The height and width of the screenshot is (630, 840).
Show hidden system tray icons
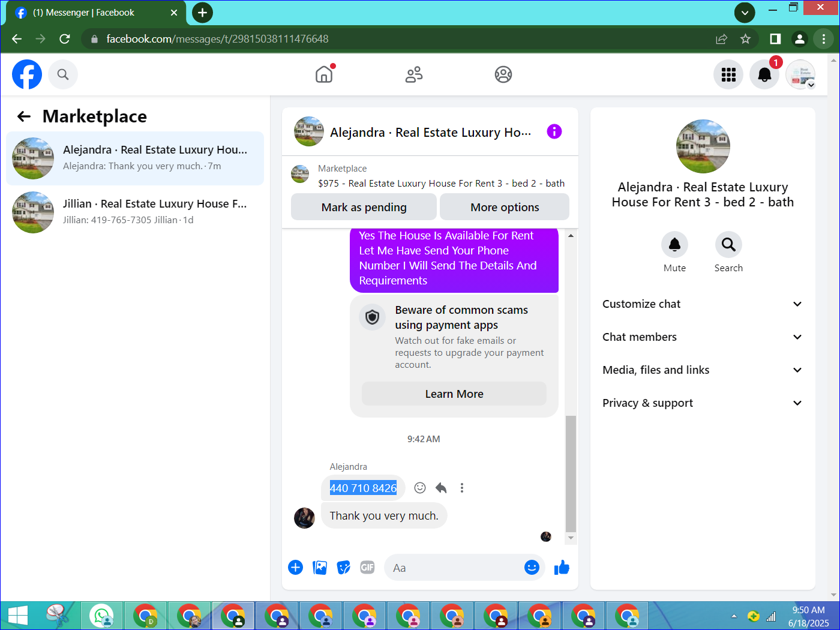point(734,616)
